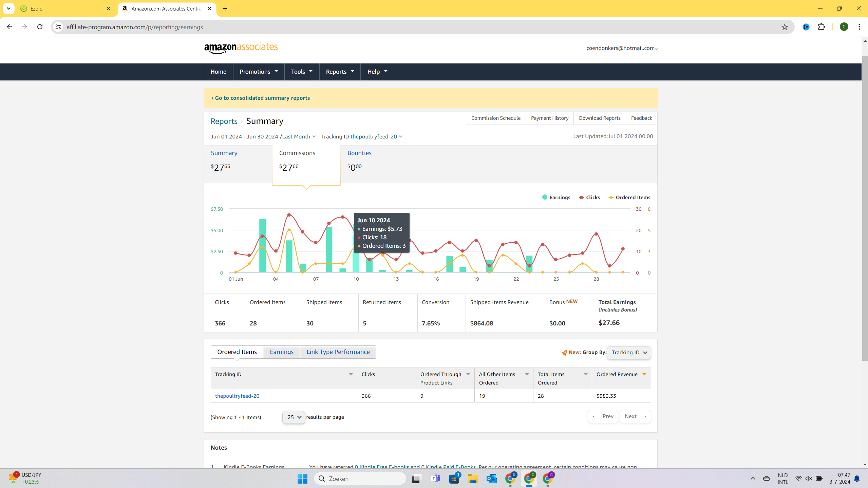Open Chrome profile avatar C
The width and height of the screenshot is (868, 488).
click(x=844, y=27)
